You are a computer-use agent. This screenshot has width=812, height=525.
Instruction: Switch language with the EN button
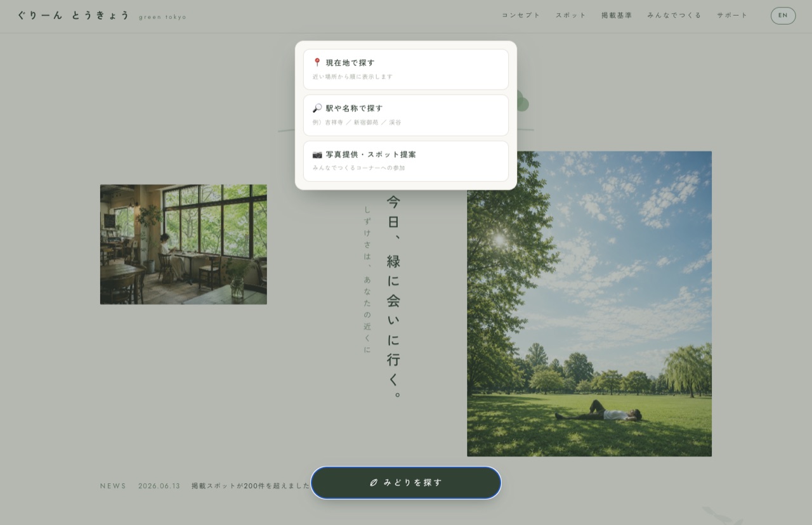coord(783,16)
